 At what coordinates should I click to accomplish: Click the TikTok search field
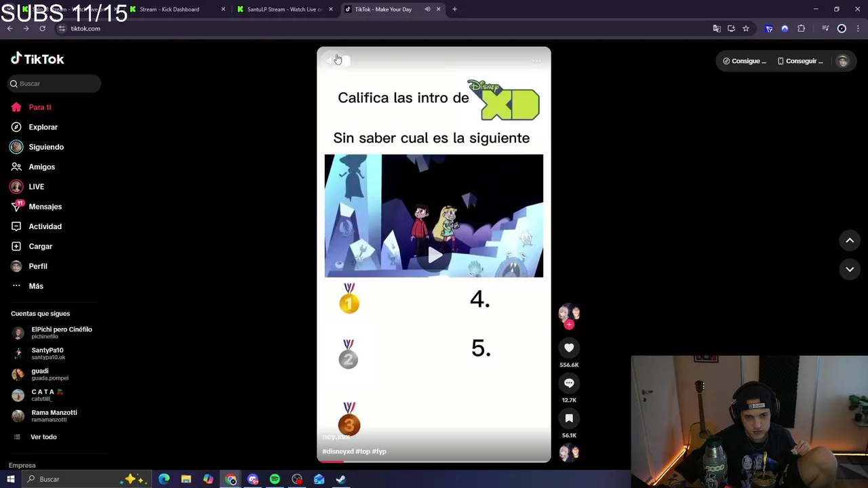[54, 83]
